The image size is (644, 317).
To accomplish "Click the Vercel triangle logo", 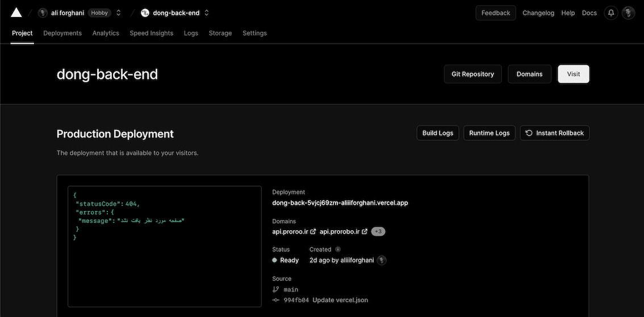I will 16,12.
